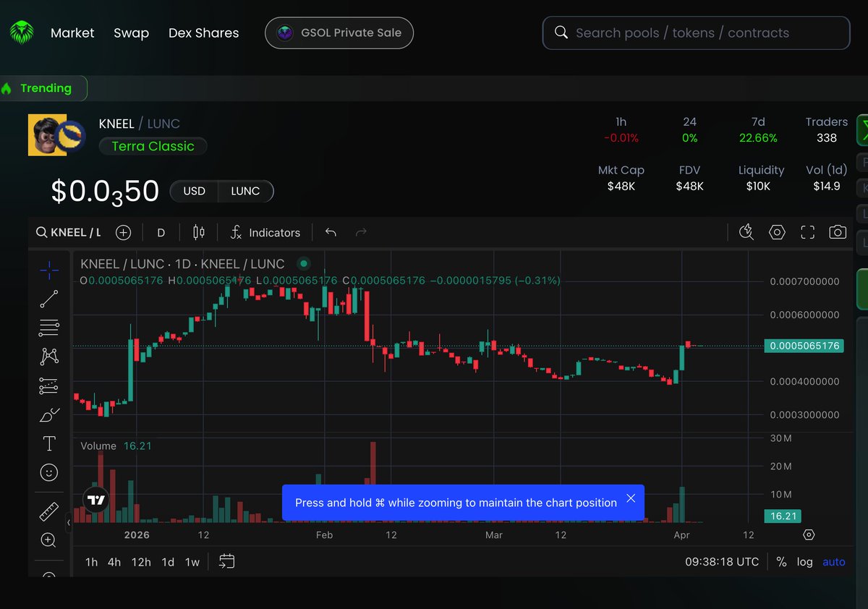Toggle logarithmic scale on the chart
The width and height of the screenshot is (868, 609).
click(x=805, y=562)
